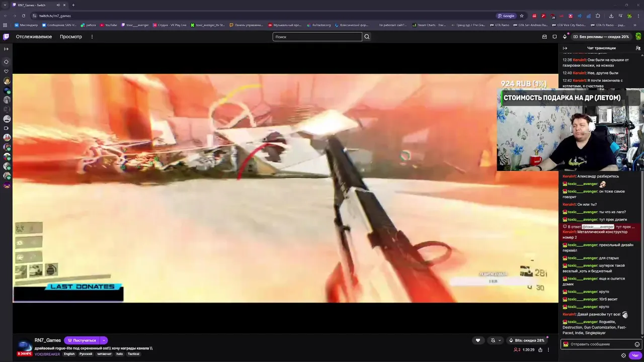Click the RN7_Games channel name
The image size is (644, 362).
(x=48, y=340)
